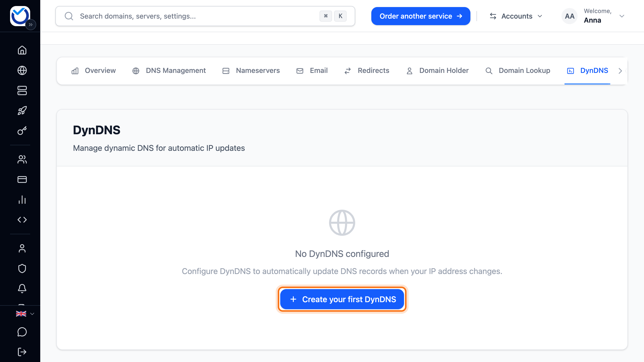Open the users group icon in sidebar

point(22,159)
